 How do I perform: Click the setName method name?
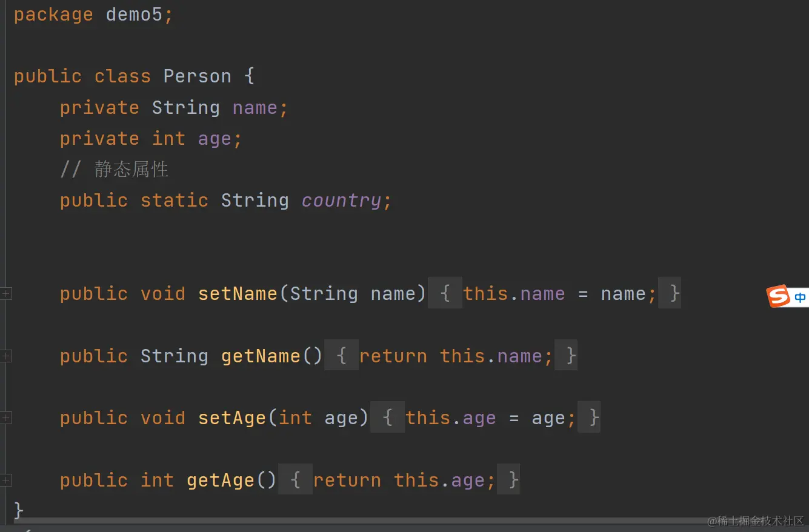tap(238, 294)
